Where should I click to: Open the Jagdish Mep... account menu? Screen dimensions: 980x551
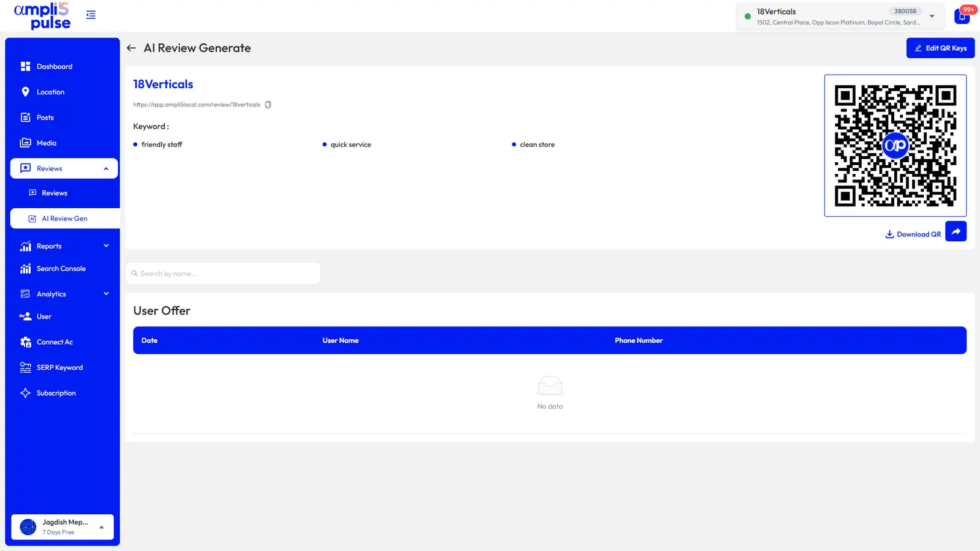point(62,527)
